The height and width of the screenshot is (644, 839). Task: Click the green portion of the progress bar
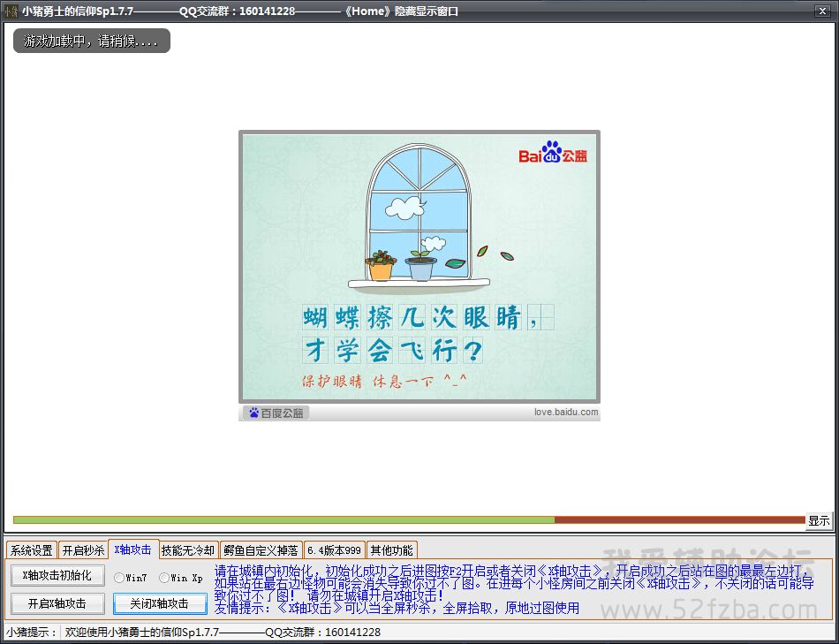(283, 520)
